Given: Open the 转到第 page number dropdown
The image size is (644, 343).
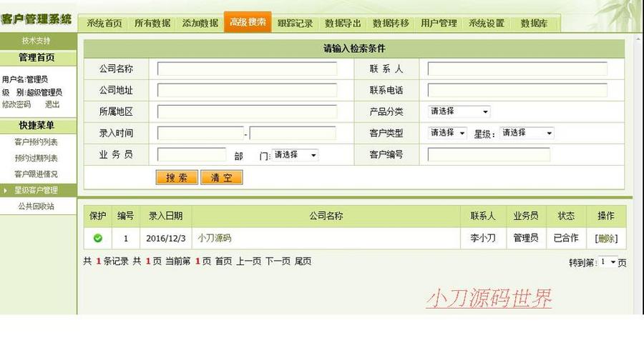Looking at the screenshot, I should (x=608, y=262).
